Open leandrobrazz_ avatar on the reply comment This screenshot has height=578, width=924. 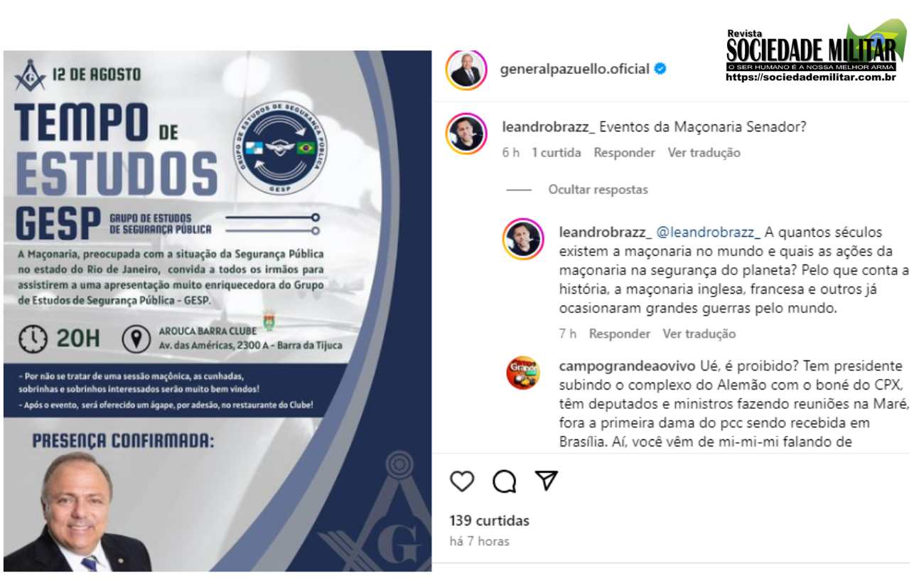(523, 239)
